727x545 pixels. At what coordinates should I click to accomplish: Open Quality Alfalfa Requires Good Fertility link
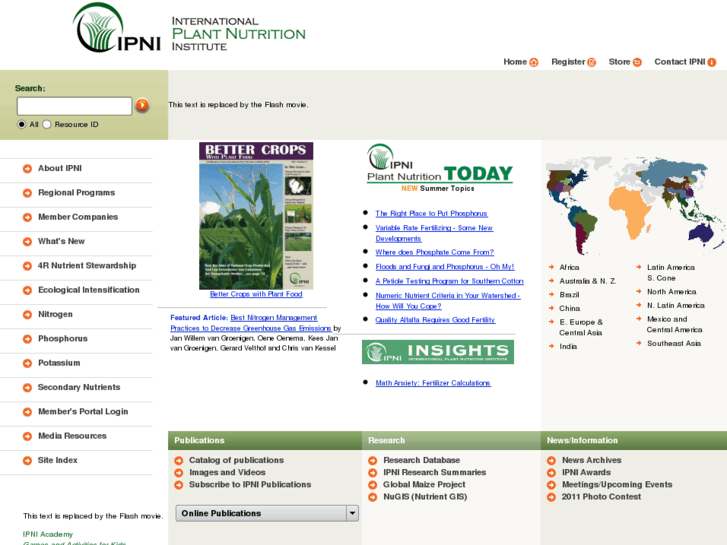[x=435, y=320]
